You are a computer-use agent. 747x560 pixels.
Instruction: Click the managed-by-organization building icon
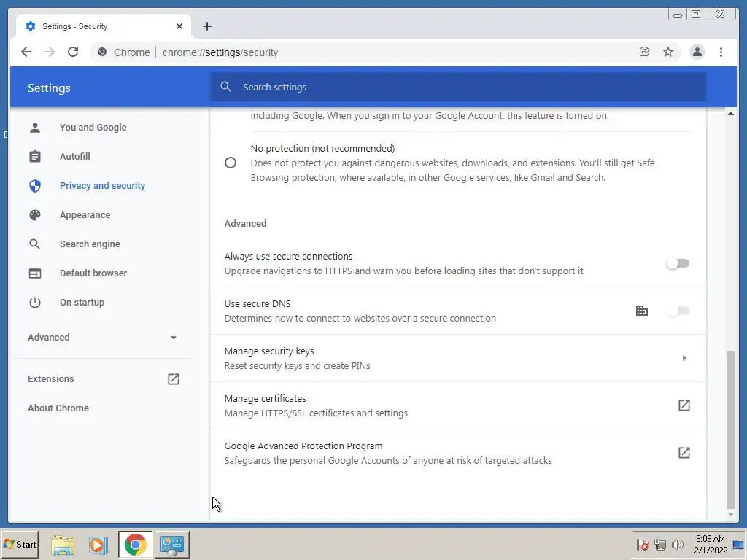click(x=642, y=311)
